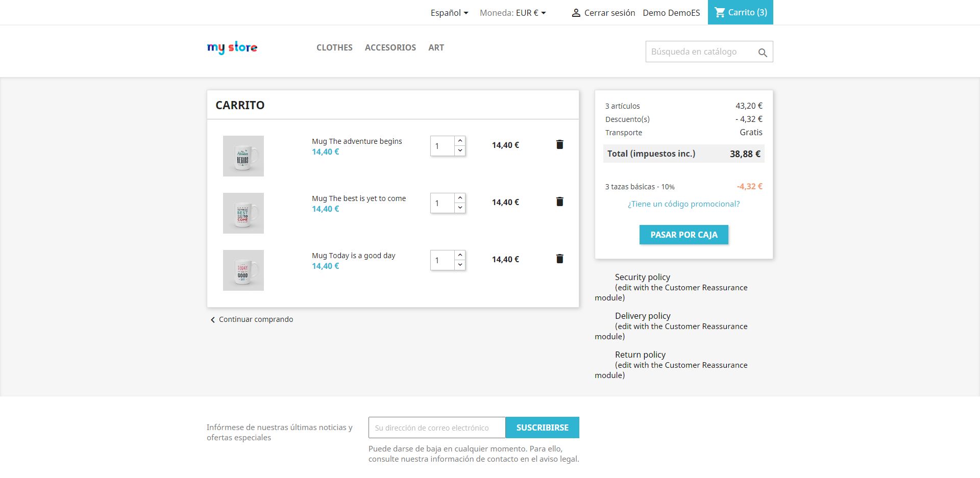Viewport: 980px width, 478px height.
Task: Select the ART menu item
Action: click(x=436, y=47)
